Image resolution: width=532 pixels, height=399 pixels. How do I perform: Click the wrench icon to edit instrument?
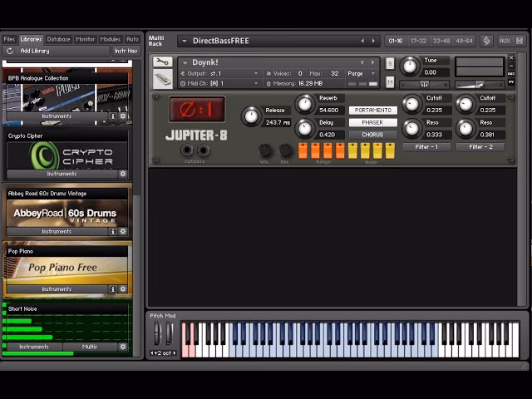(163, 63)
